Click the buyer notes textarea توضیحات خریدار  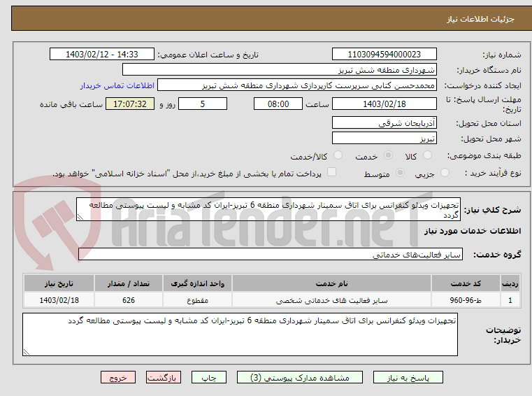(x=240, y=334)
